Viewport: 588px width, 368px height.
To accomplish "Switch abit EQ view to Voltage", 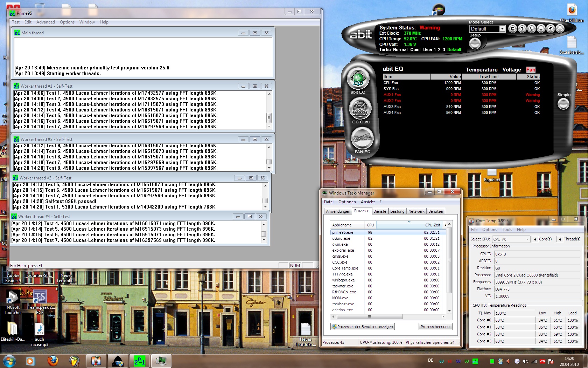I will [x=511, y=70].
